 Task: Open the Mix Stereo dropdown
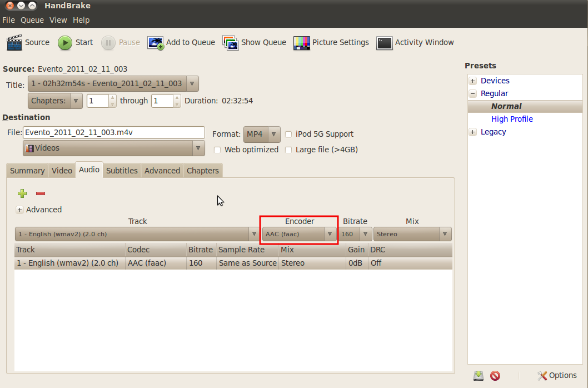[x=412, y=234]
